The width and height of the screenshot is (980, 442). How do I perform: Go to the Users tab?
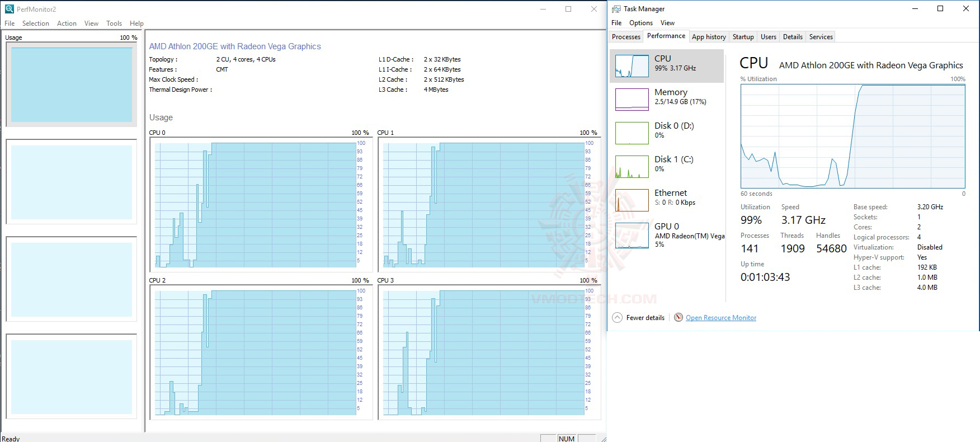[x=768, y=37]
